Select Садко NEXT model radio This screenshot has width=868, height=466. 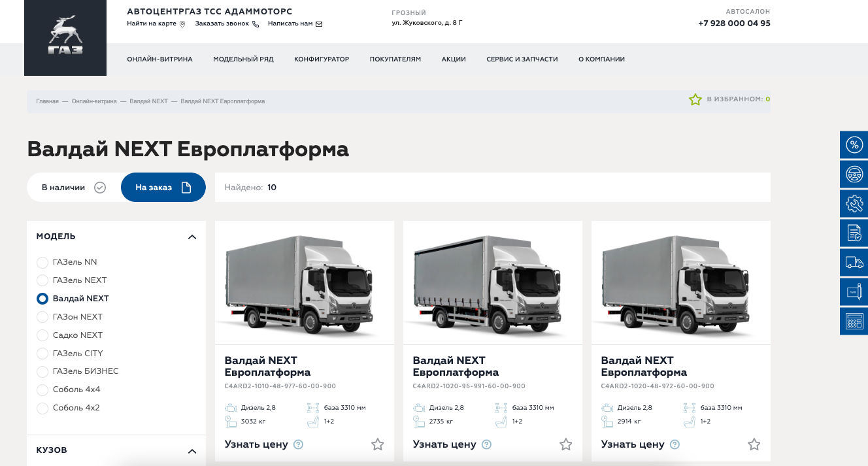tap(42, 335)
